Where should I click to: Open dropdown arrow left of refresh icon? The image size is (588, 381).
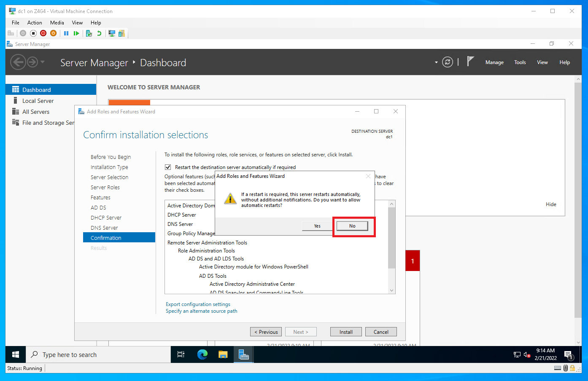(x=436, y=62)
